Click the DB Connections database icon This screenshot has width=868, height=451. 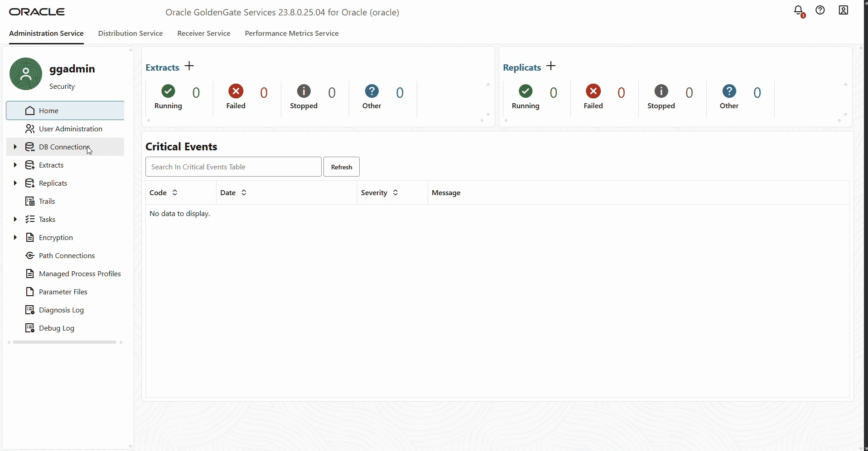tap(30, 147)
